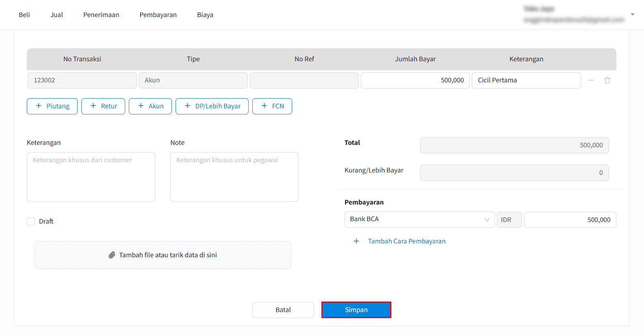Add a Retur line
Viewport: 644px width, 336px height.
[103, 106]
